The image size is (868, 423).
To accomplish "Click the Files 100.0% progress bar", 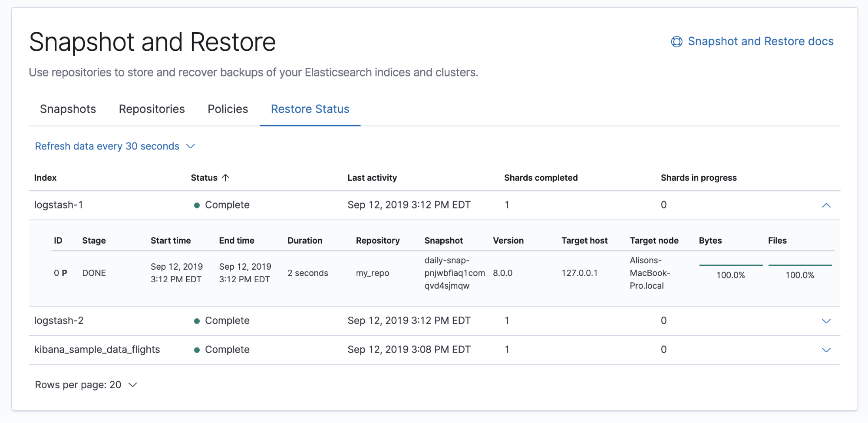I will pos(800,265).
